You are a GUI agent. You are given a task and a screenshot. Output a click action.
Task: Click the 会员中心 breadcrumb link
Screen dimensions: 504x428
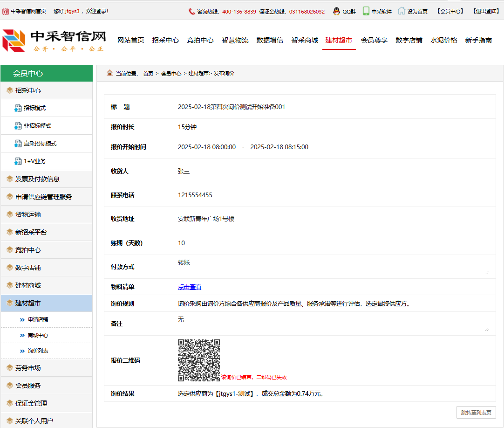[171, 74]
